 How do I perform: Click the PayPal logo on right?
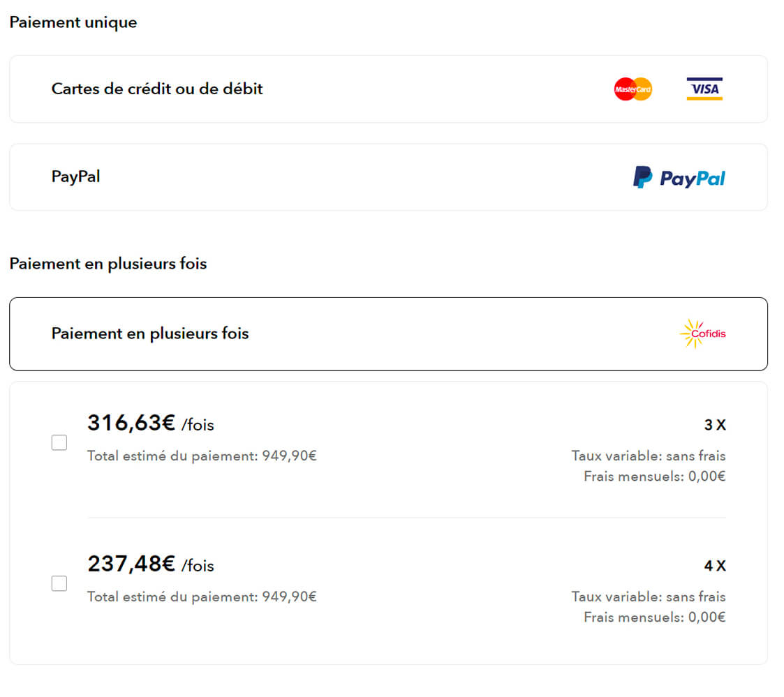tap(679, 177)
